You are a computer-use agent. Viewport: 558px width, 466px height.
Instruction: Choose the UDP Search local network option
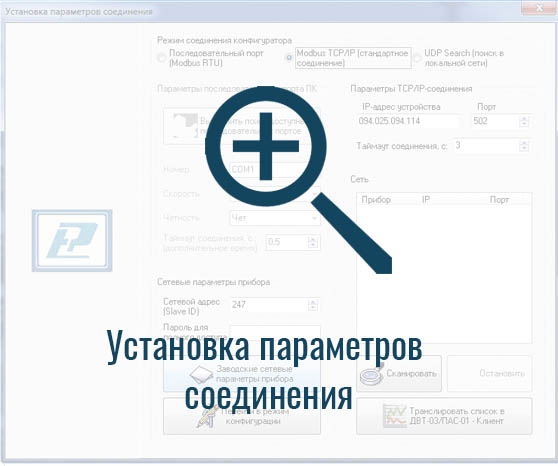(x=417, y=58)
